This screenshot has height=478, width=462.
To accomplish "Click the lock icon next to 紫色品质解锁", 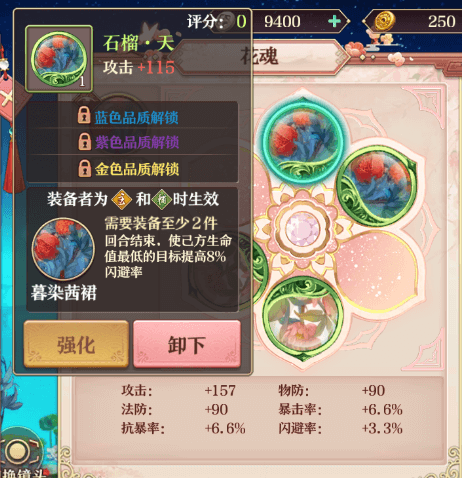I will (85, 141).
